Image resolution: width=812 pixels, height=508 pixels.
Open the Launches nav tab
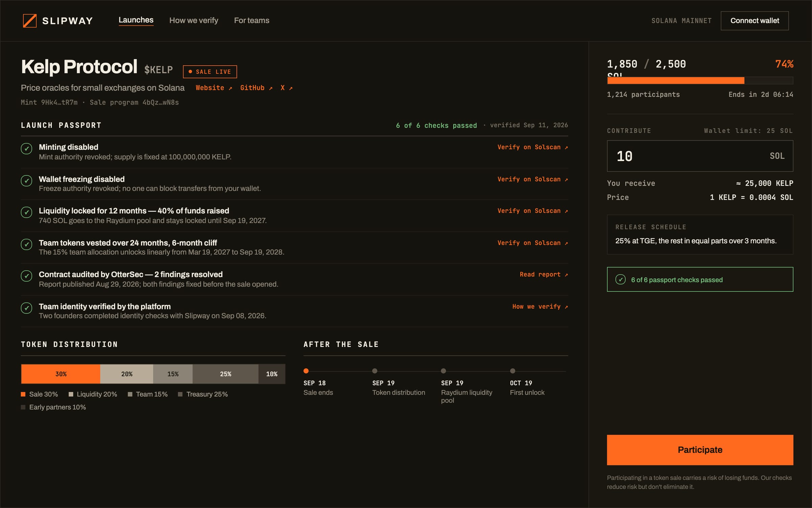point(136,20)
